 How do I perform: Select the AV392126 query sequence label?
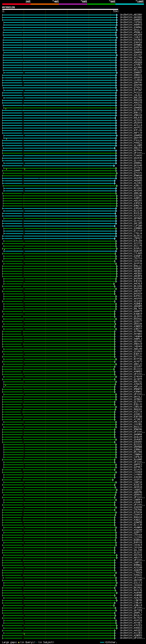(8, 8)
